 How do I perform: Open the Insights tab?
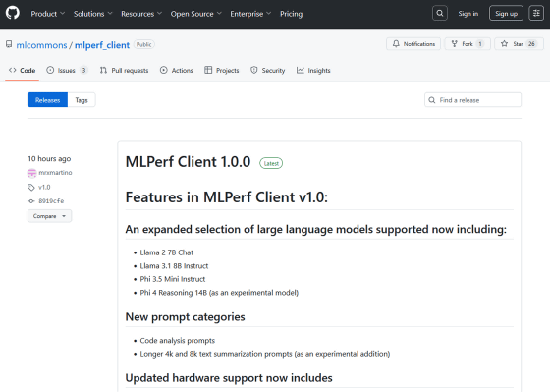[313, 70]
